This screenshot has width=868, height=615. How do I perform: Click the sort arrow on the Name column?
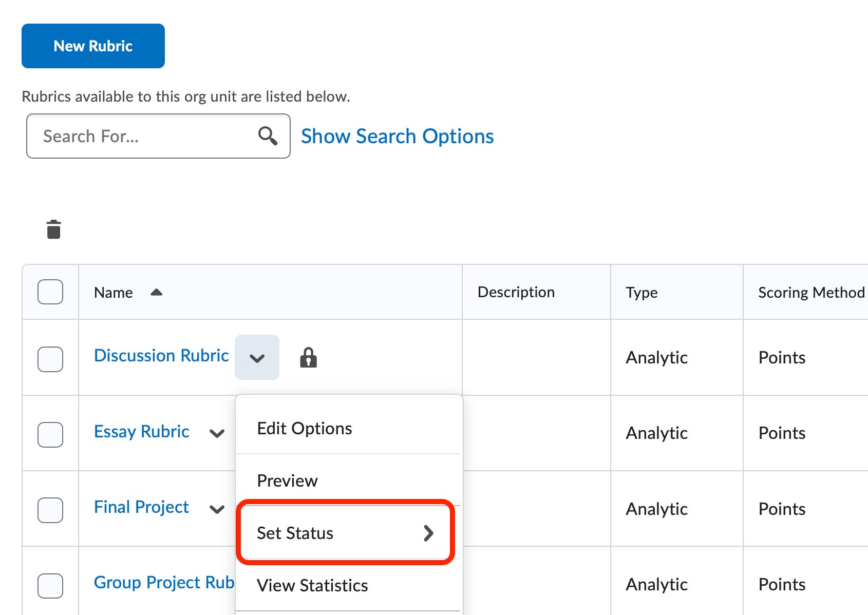click(156, 292)
